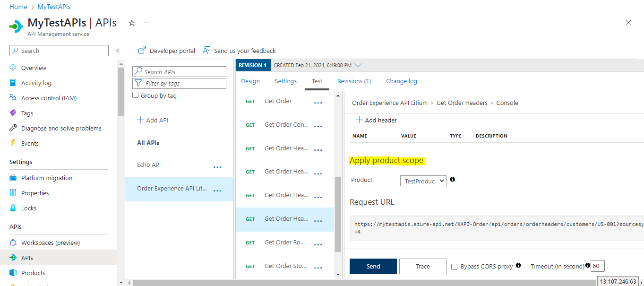The width and height of the screenshot is (644, 286).
Task: Click the info icon beside Timeout label
Action: click(588, 265)
